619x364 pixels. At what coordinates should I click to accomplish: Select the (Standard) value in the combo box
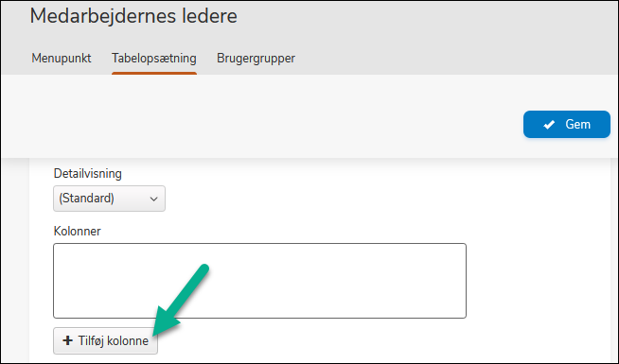tap(86, 198)
